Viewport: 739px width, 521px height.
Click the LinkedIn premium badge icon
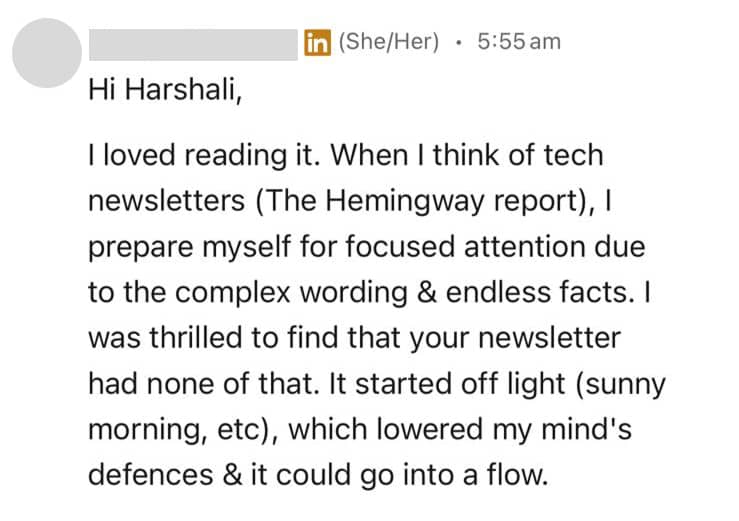[x=317, y=42]
